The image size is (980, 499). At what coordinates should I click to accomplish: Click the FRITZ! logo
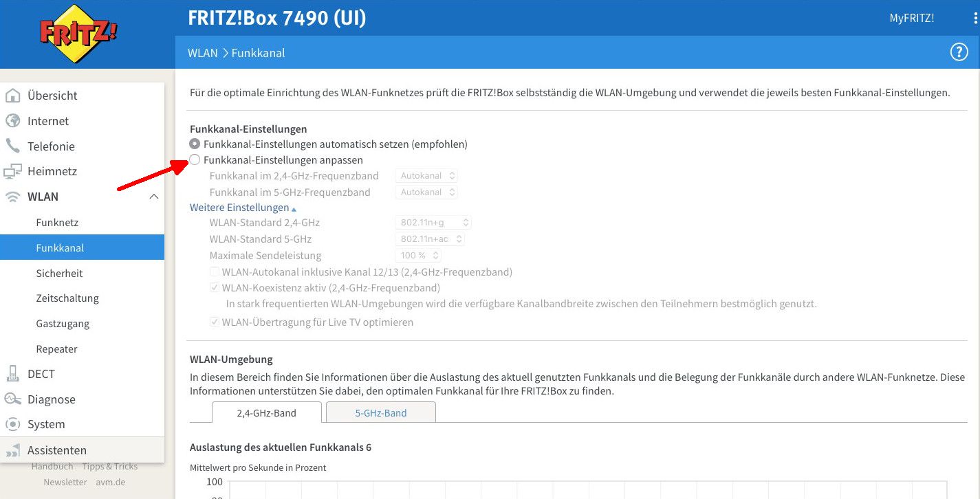(78, 34)
